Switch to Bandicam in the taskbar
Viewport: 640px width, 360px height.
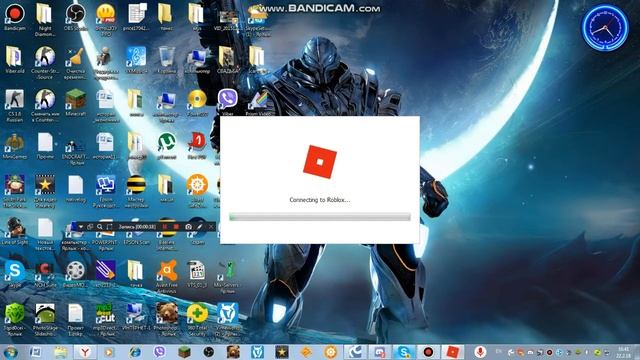point(428,352)
